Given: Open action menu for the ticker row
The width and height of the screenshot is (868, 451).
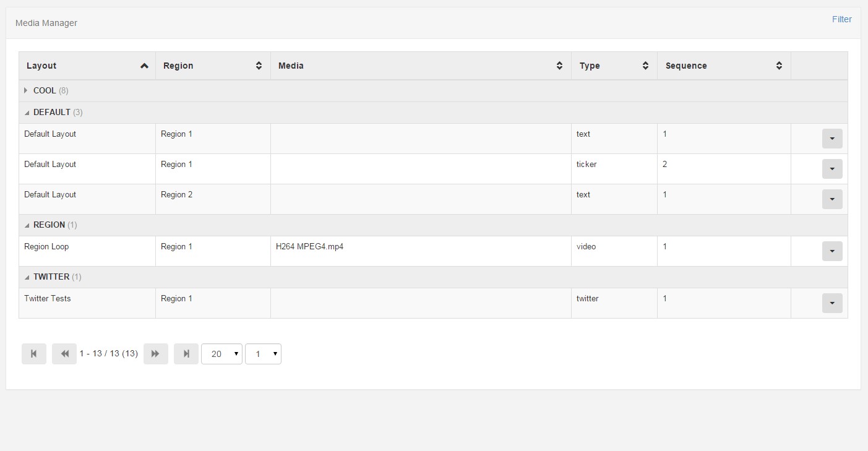Looking at the screenshot, I should [832, 169].
